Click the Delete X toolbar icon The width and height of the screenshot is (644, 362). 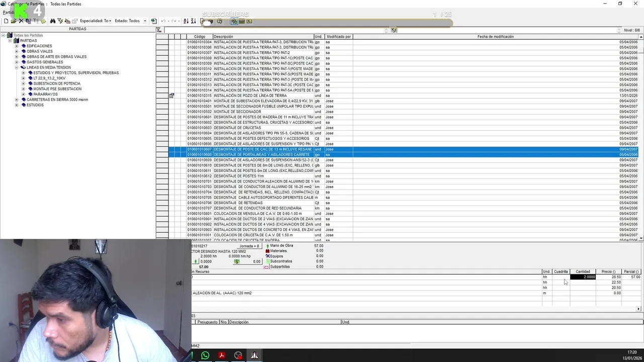click(x=21, y=21)
